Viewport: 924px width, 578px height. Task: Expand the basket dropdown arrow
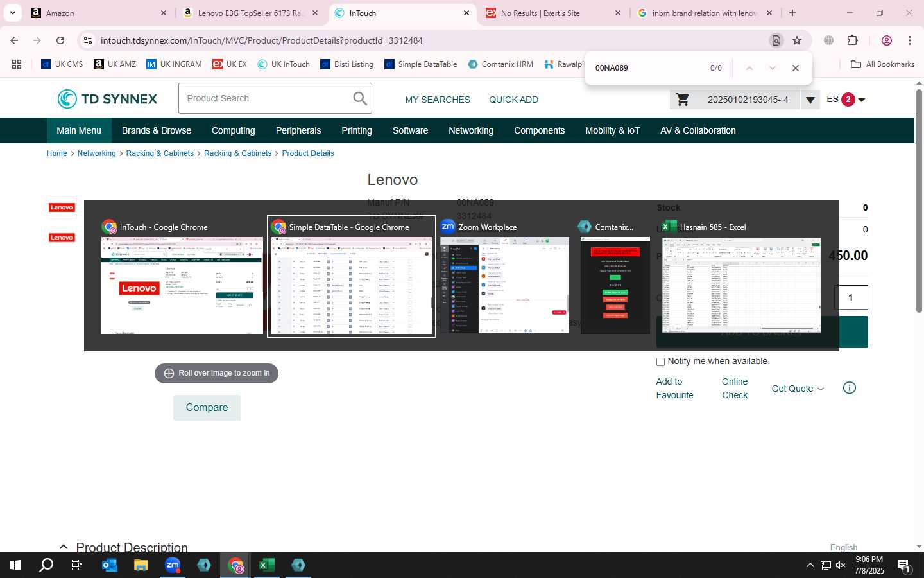(x=810, y=100)
